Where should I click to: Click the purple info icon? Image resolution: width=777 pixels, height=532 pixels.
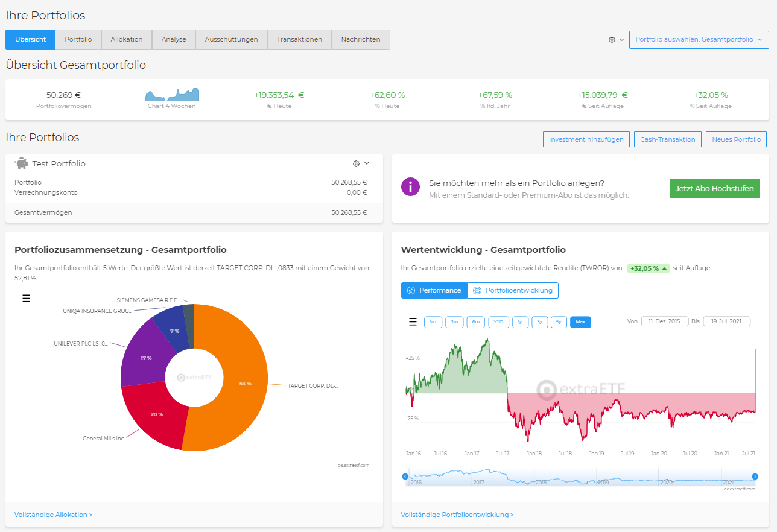410,187
